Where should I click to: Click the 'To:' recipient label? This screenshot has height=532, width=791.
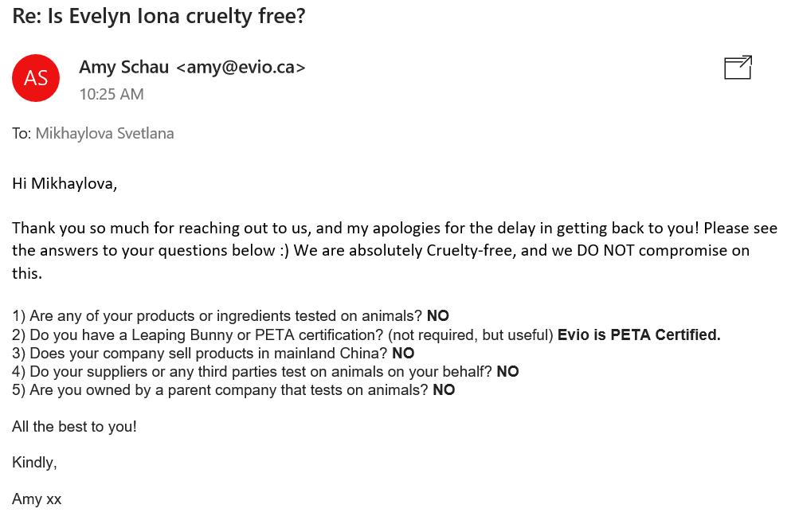[x=22, y=134]
